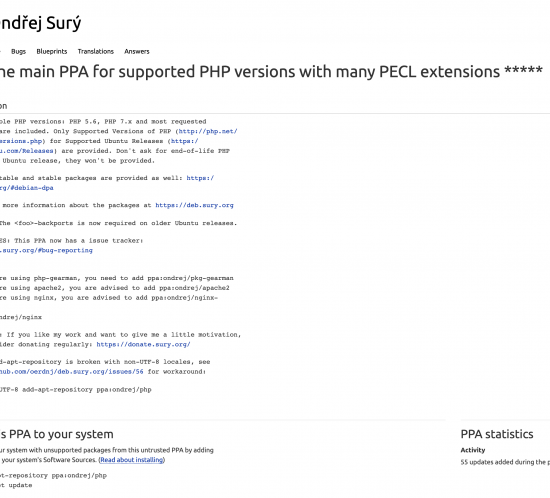Click the 'PPA to your system' section heading

(56, 434)
